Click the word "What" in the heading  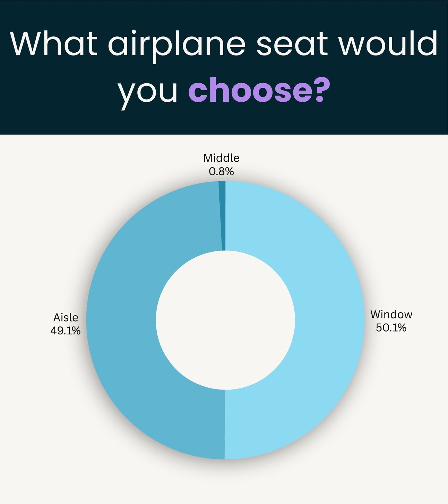(x=54, y=43)
